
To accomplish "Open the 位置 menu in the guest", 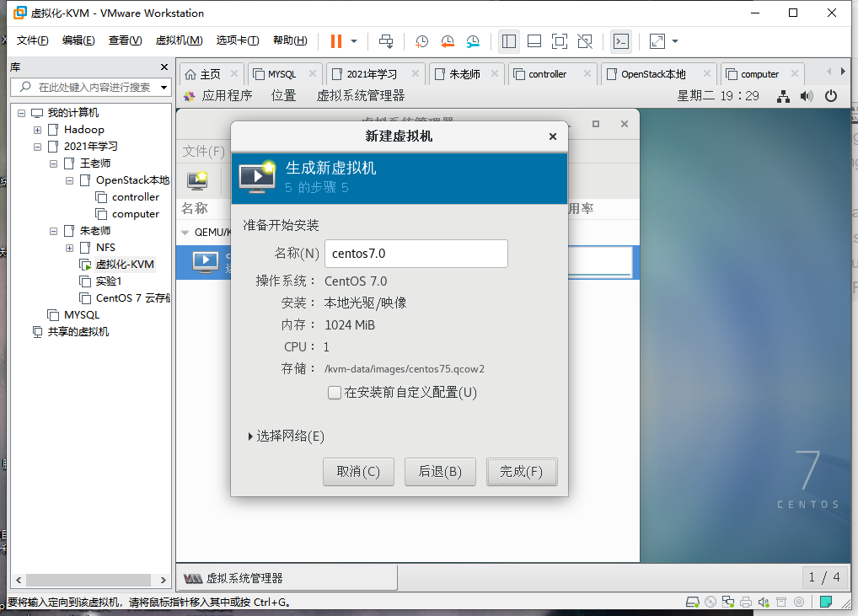I will coord(283,96).
